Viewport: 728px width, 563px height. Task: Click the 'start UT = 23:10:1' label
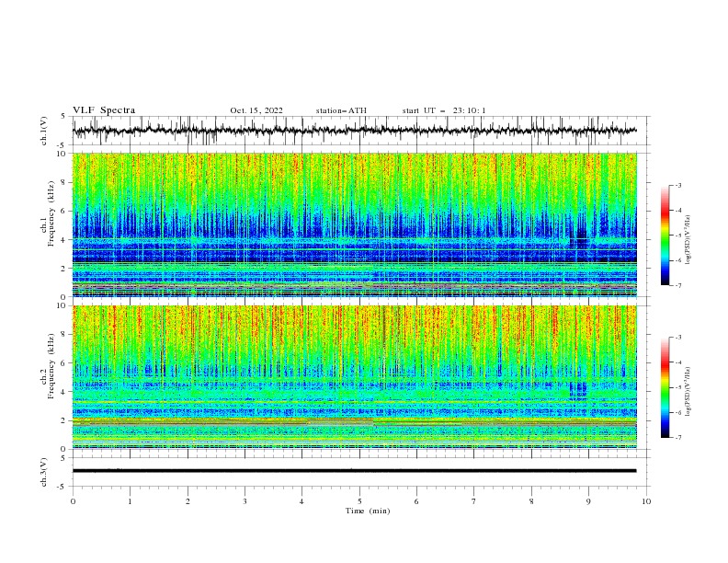coord(444,110)
